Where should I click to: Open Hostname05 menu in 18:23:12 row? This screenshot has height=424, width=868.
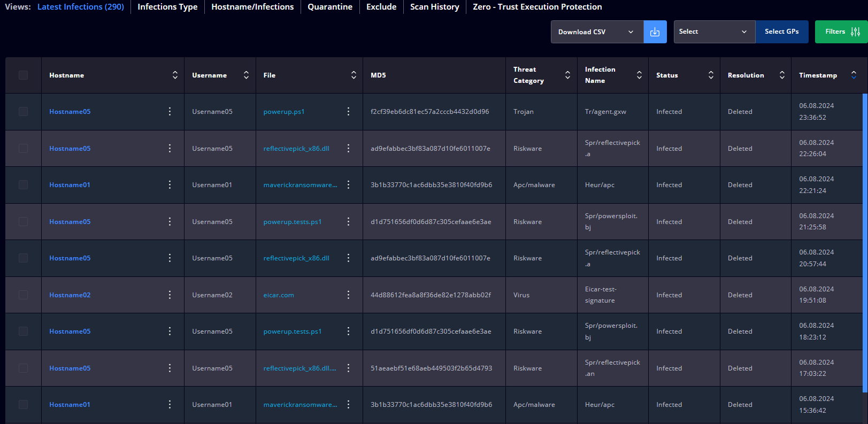[x=170, y=331]
